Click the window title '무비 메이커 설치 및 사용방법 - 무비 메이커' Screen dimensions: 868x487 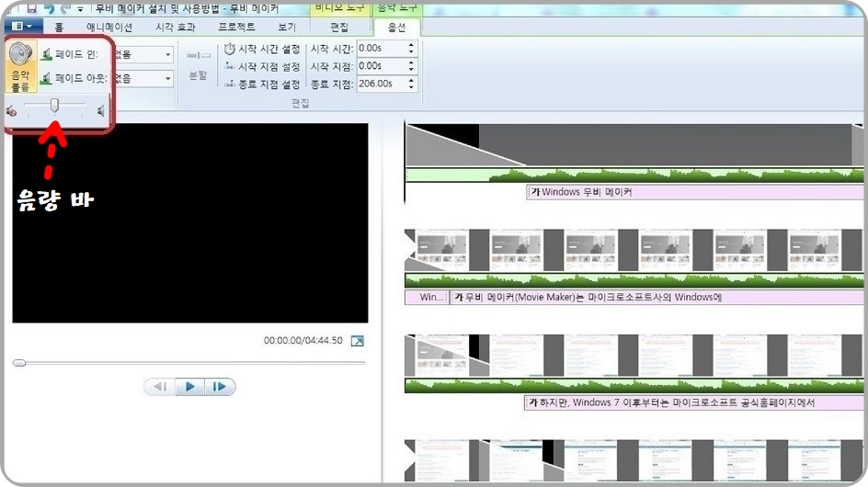point(187,8)
